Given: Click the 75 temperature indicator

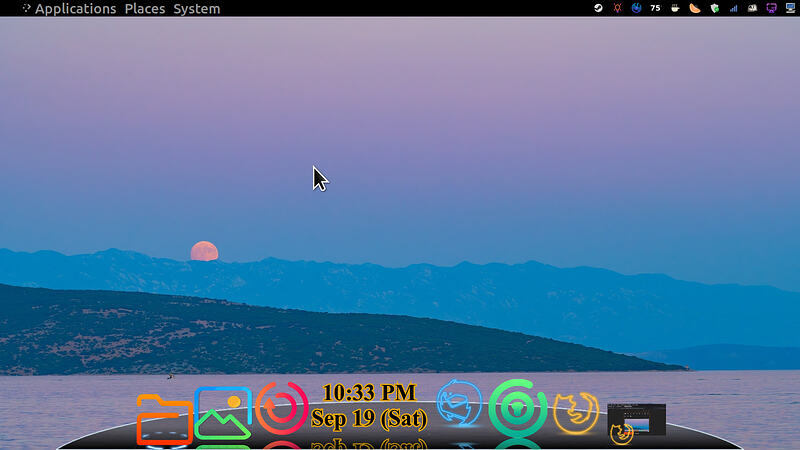Looking at the screenshot, I should (656, 8).
